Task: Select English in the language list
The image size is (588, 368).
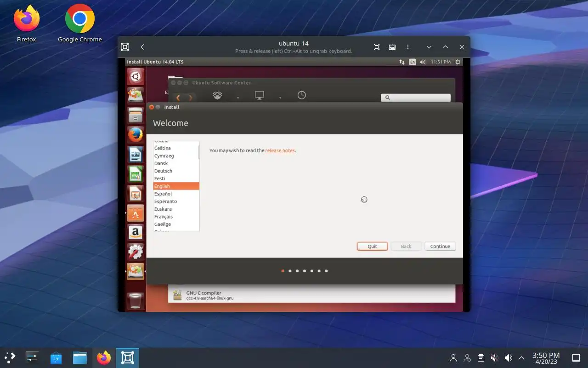Action: [176, 186]
